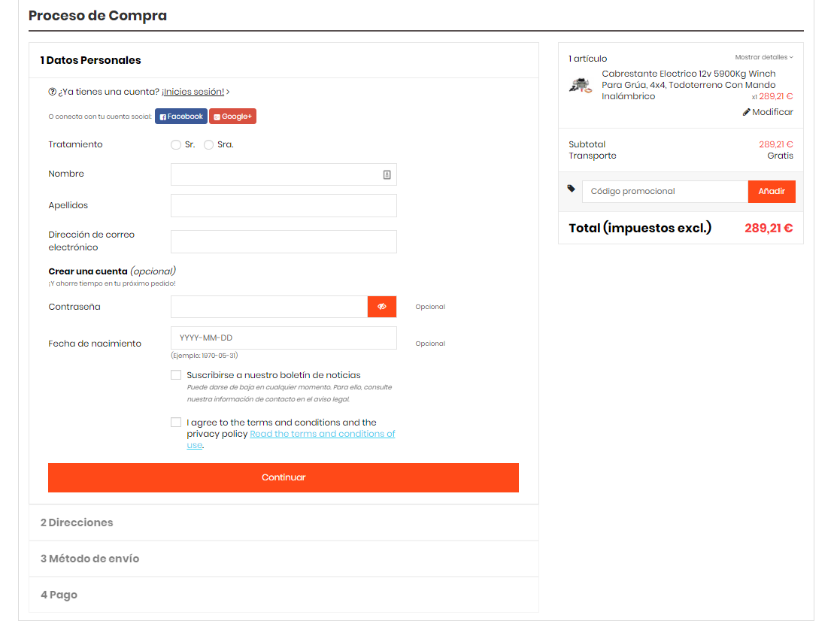Open the ¡Inicies sesión! login link
Viewport: 840px width, 630px height.
tap(193, 92)
